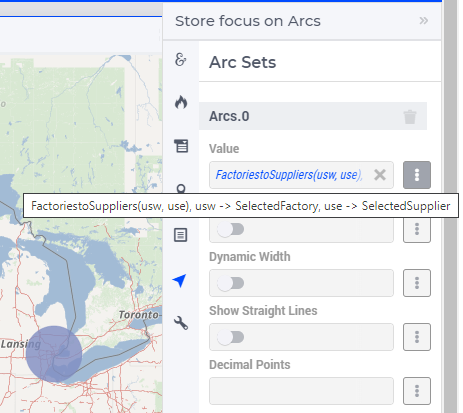This screenshot has height=413, width=463.
Task: Delete Arcs.0 with the trash icon
Action: (x=410, y=117)
